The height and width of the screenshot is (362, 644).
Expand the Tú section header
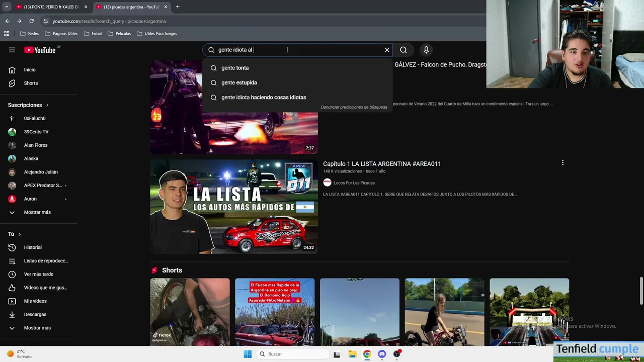tap(14, 234)
